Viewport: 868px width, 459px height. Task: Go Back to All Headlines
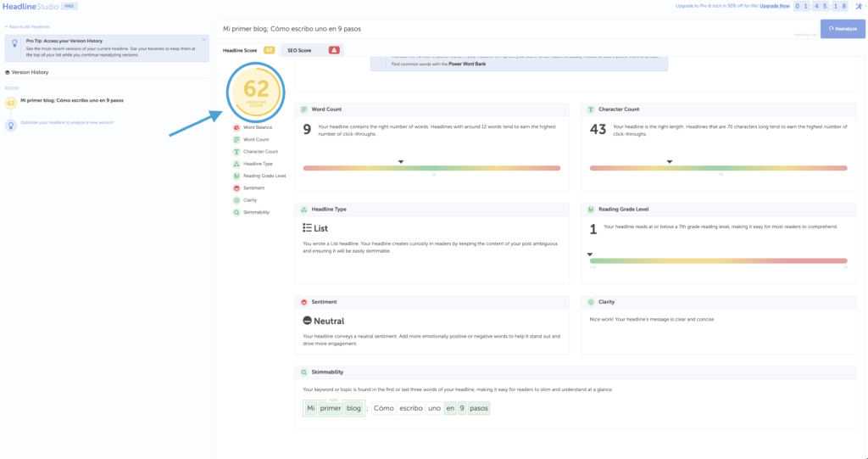tap(27, 26)
